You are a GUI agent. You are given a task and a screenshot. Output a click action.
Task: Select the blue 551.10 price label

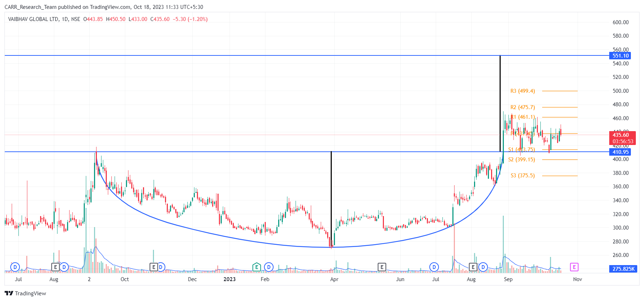(621, 56)
